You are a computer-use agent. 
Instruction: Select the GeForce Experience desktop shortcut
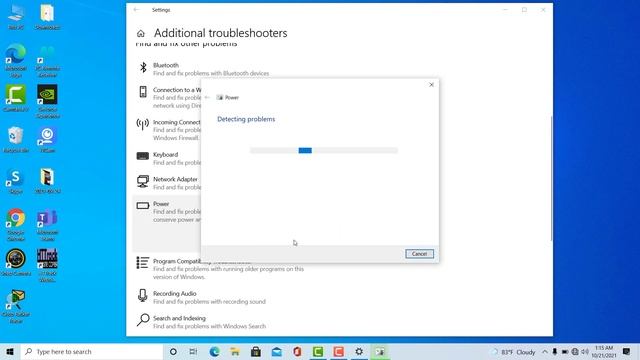(47, 101)
